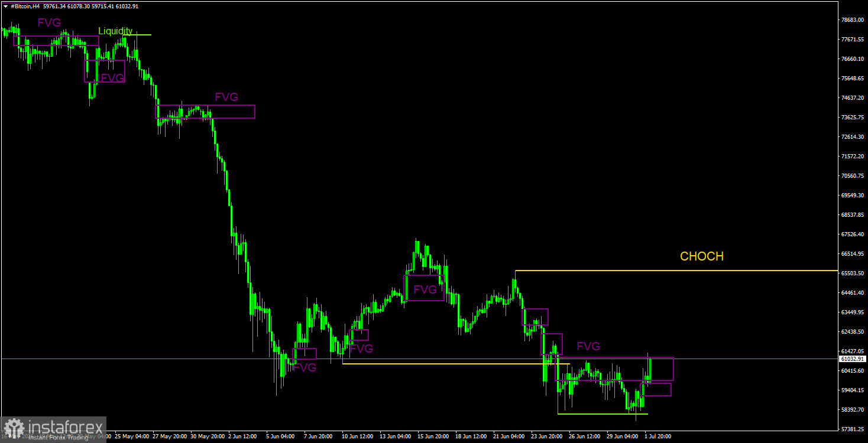This screenshot has width=868, height=443.
Task: Click the 5 Jun 04:00 time label
Action: [x=281, y=437]
